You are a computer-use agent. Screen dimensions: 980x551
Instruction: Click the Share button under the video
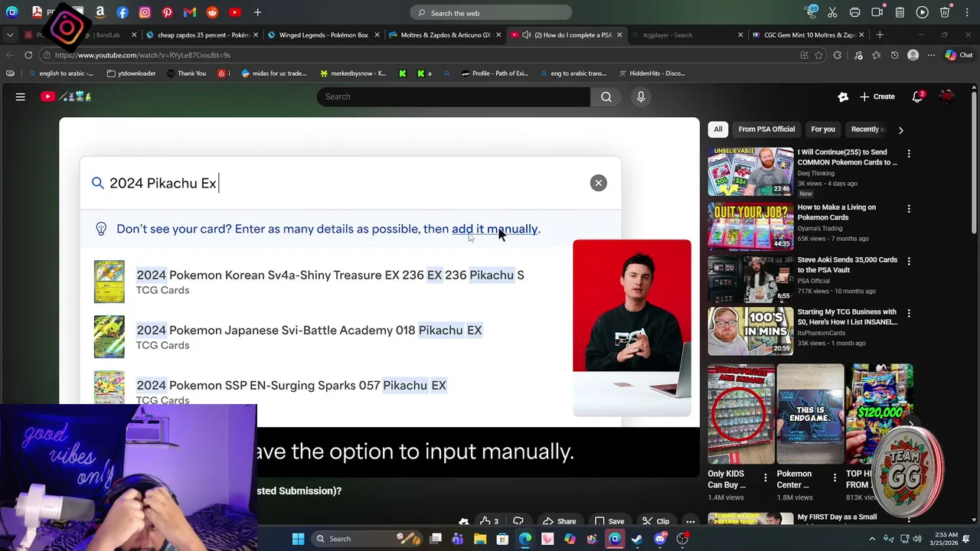[559, 521]
